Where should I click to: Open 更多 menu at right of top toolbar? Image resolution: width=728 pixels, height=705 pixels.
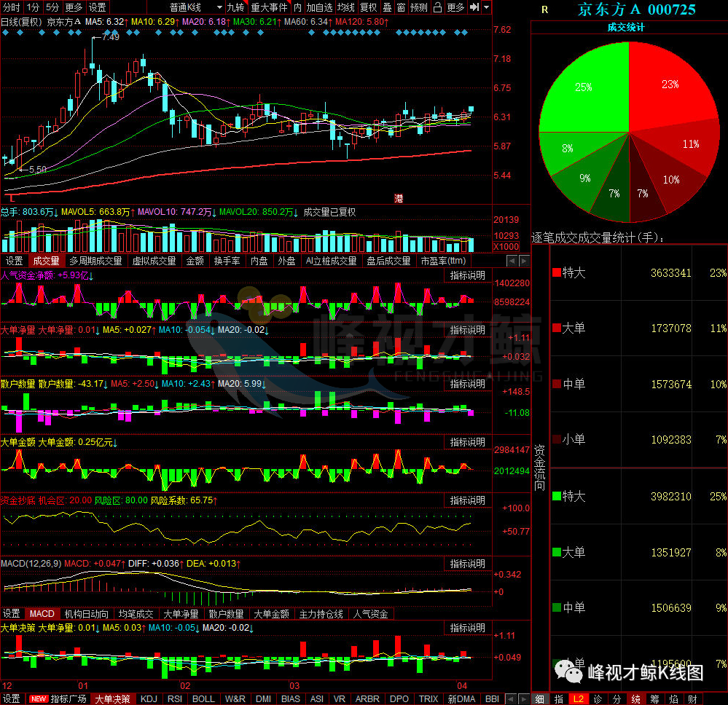(x=455, y=7)
